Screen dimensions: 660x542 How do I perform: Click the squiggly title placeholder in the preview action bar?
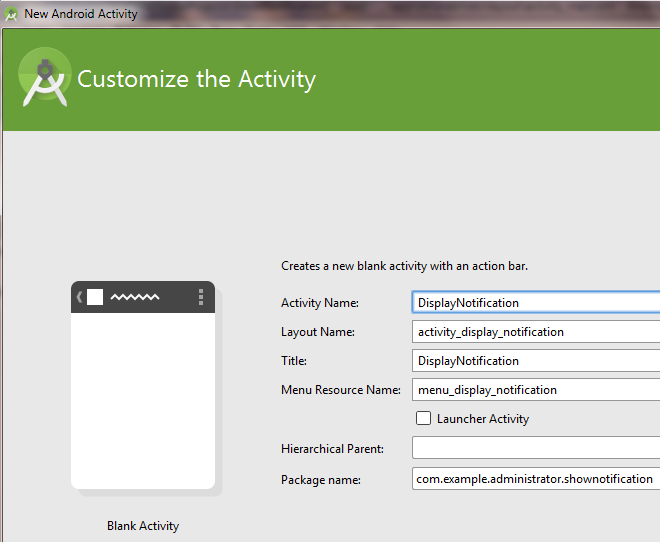134,297
